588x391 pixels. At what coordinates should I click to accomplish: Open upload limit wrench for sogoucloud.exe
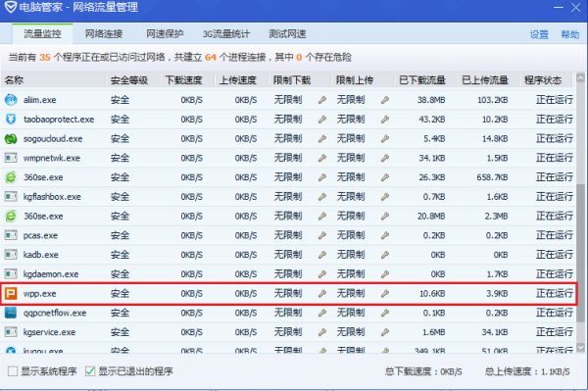(385, 139)
